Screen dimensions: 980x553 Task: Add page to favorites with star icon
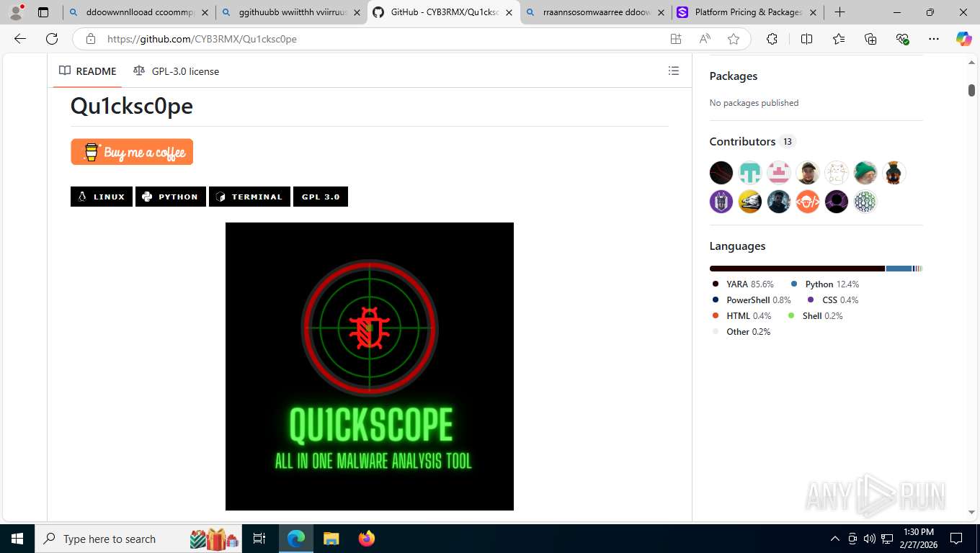[x=734, y=39]
